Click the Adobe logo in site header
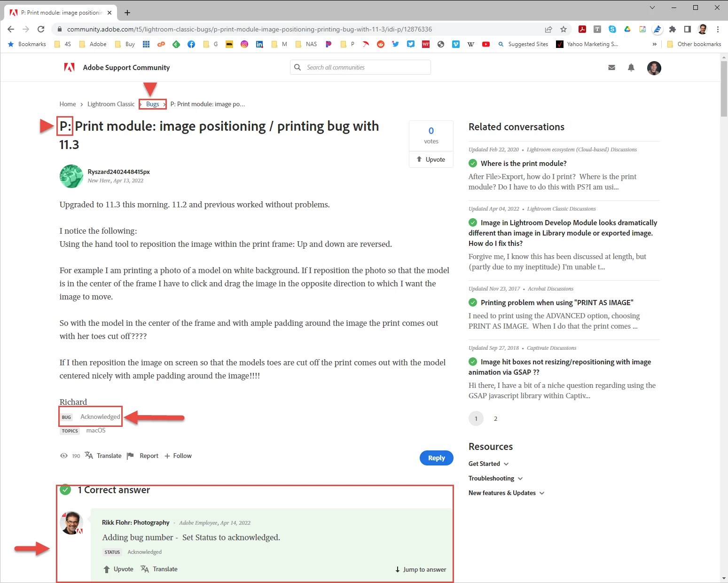Viewport: 728px width, 583px height. (69, 67)
